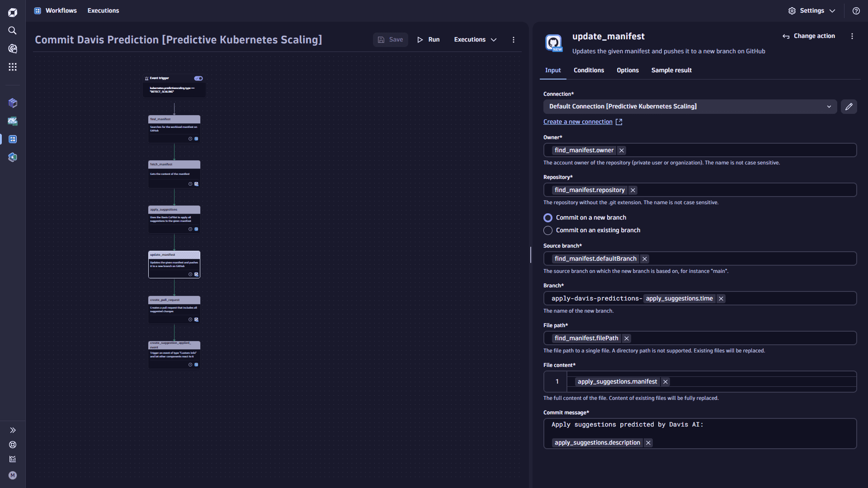Open the help question mark icon
Viewport: 868px width, 488px height.
pos(856,11)
